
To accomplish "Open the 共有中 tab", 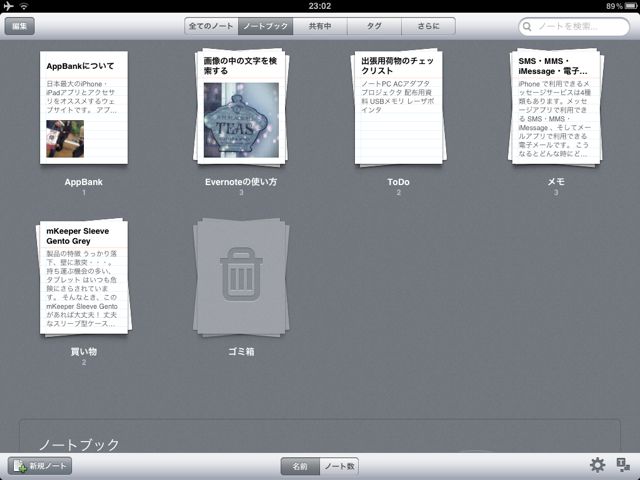I will point(320,26).
